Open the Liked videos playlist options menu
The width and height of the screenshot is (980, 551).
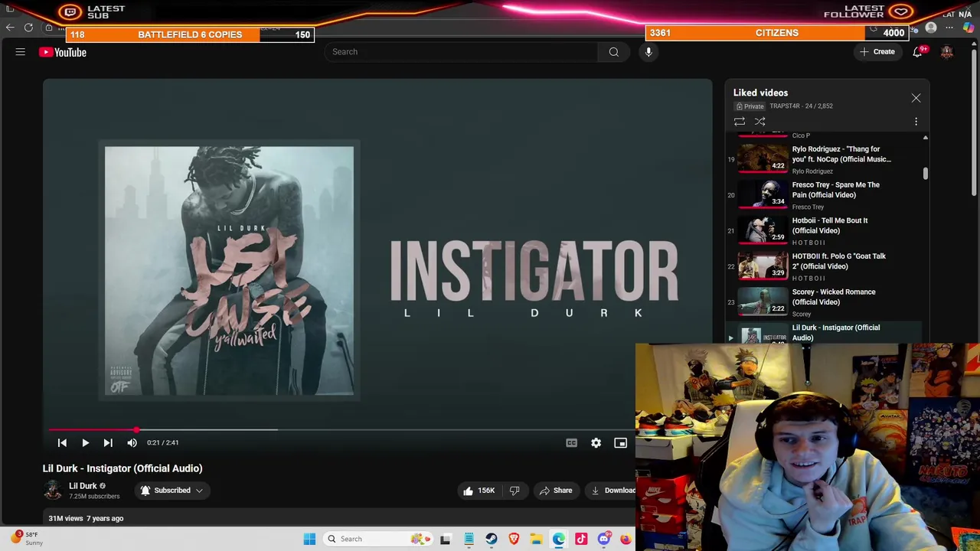coord(916,122)
